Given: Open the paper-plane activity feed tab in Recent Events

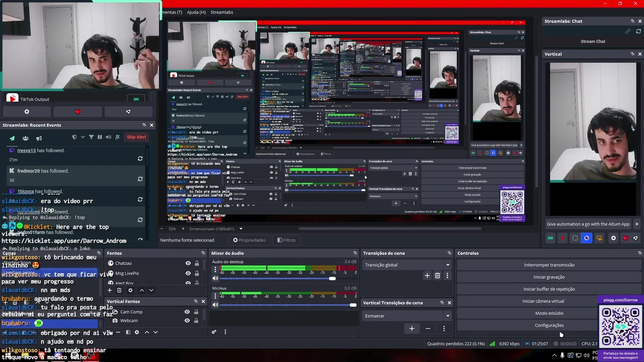Looking at the screenshot, I should (x=12, y=137).
